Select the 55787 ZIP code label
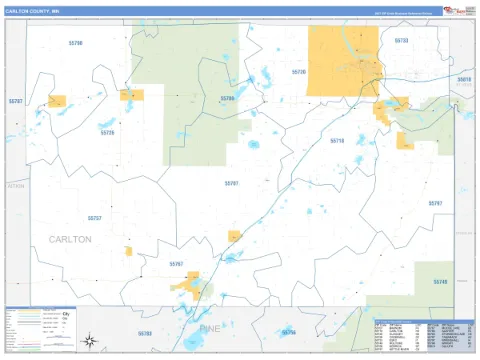480x360 pixels. coord(16,101)
